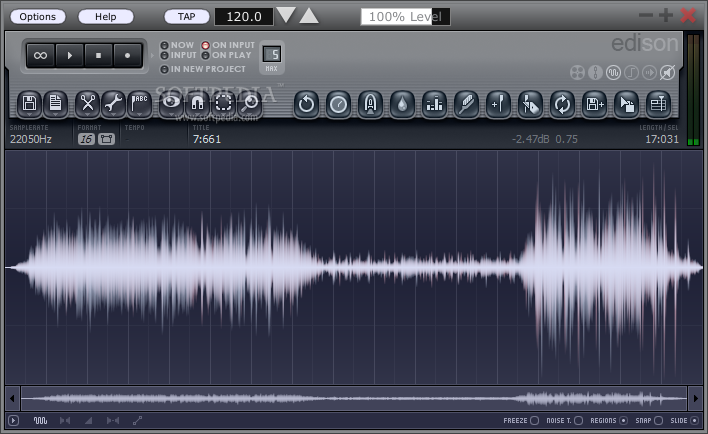Viewport: 708px width, 434px height.
Task: Click the four-dot reel icon under edison logo
Action: pos(577,73)
